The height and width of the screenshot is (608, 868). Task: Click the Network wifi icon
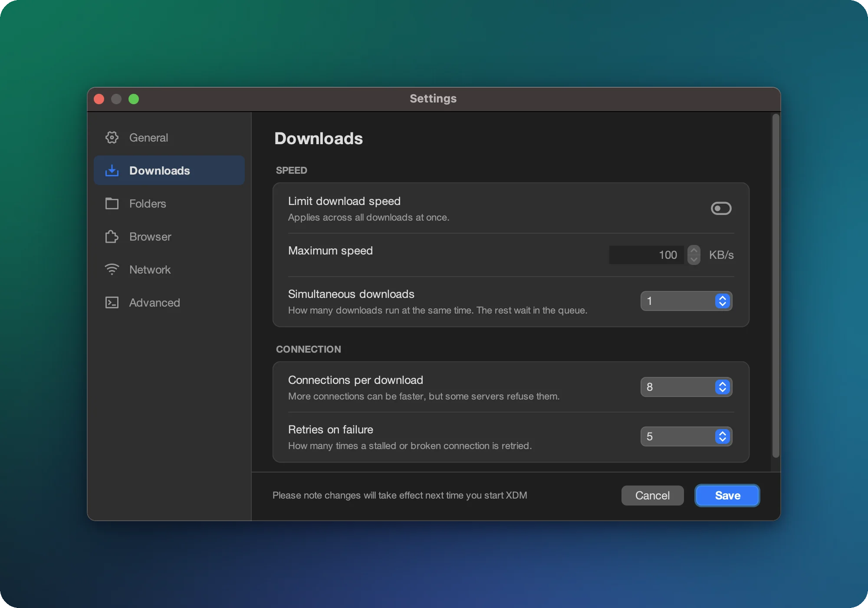point(112,270)
